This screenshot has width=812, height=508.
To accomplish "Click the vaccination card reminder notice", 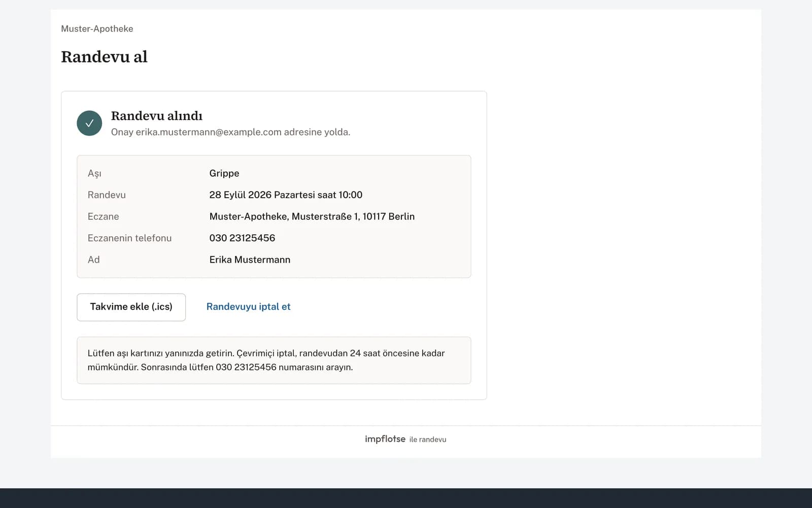I will click(x=274, y=360).
